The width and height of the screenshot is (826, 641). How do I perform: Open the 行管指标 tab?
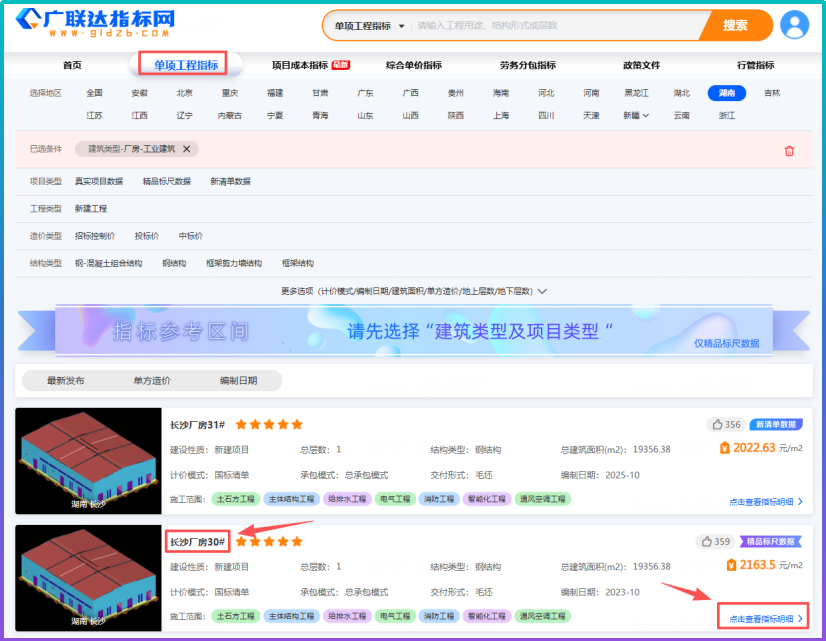coord(755,65)
